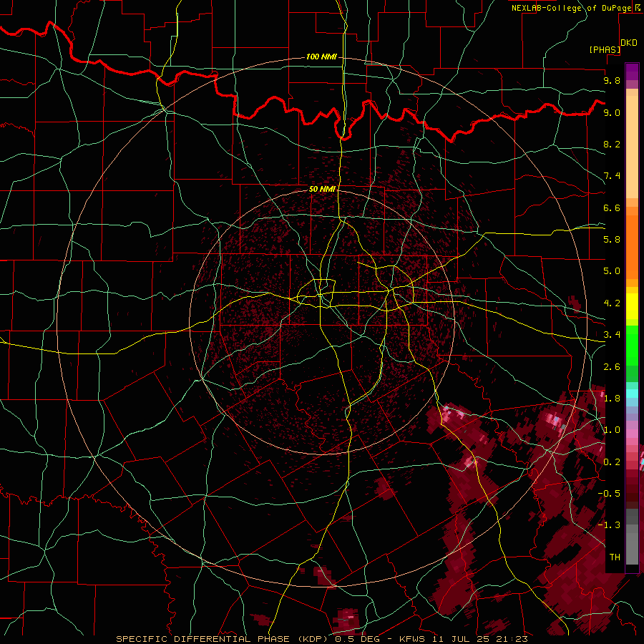
Task: Click the bright green band of color bar
Action: point(632,346)
